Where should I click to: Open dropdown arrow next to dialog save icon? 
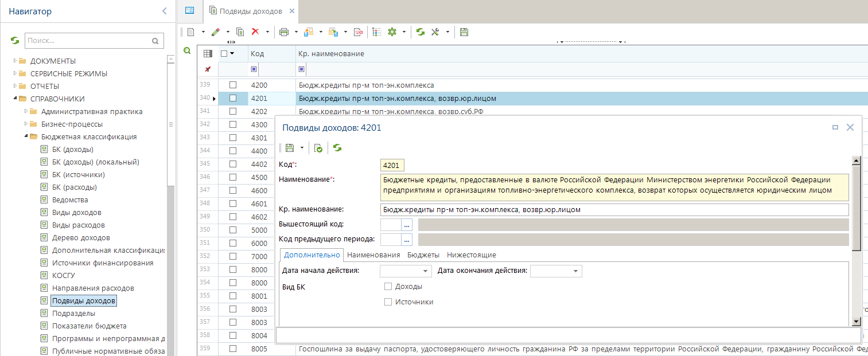point(302,148)
